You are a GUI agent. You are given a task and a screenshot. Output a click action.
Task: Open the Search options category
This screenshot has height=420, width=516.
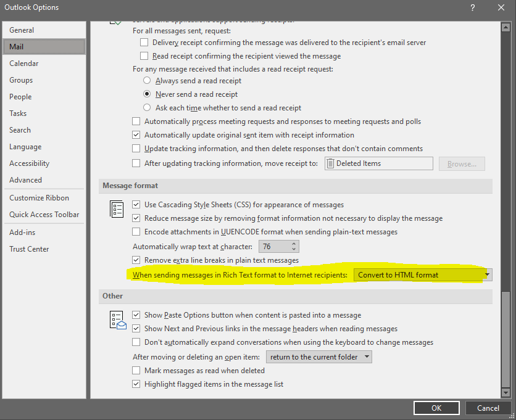click(x=44, y=130)
